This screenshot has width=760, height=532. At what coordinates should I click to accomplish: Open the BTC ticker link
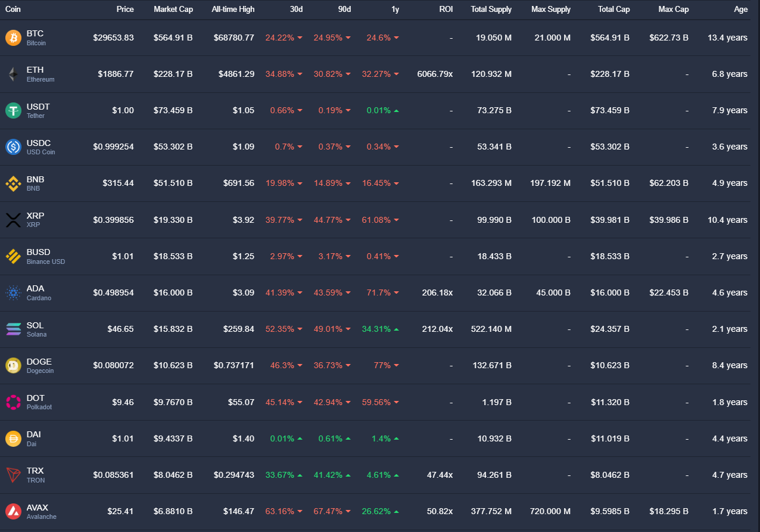35,33
